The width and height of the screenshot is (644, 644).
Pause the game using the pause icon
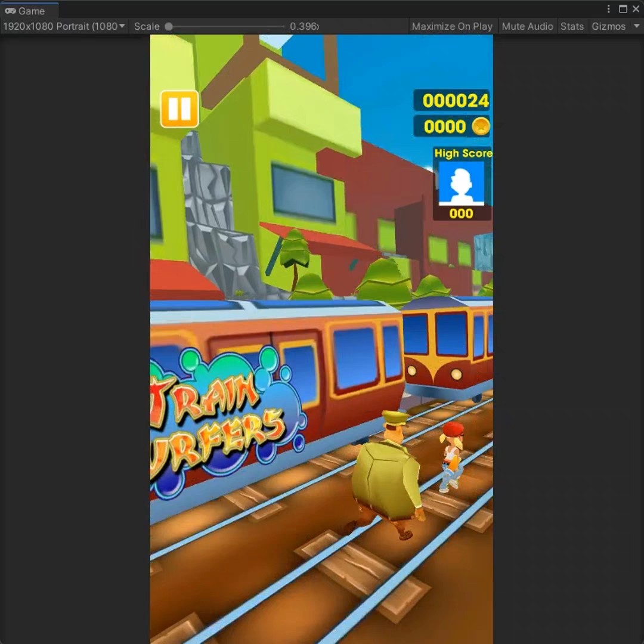[x=178, y=109]
